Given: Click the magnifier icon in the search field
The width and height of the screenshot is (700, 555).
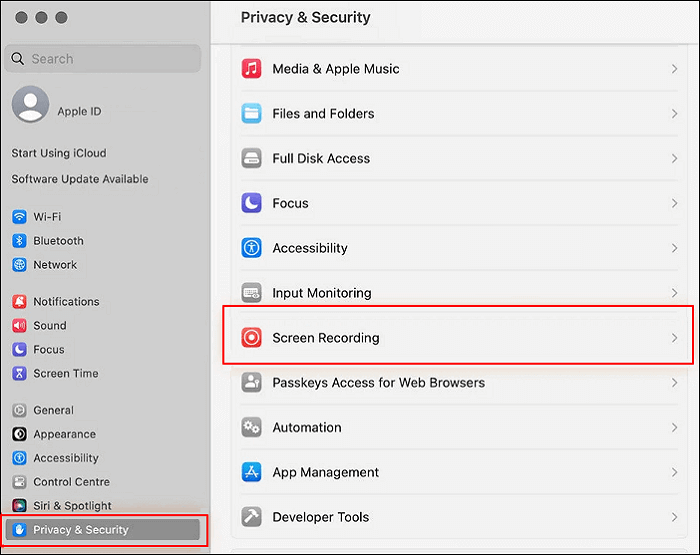Looking at the screenshot, I should tap(17, 58).
